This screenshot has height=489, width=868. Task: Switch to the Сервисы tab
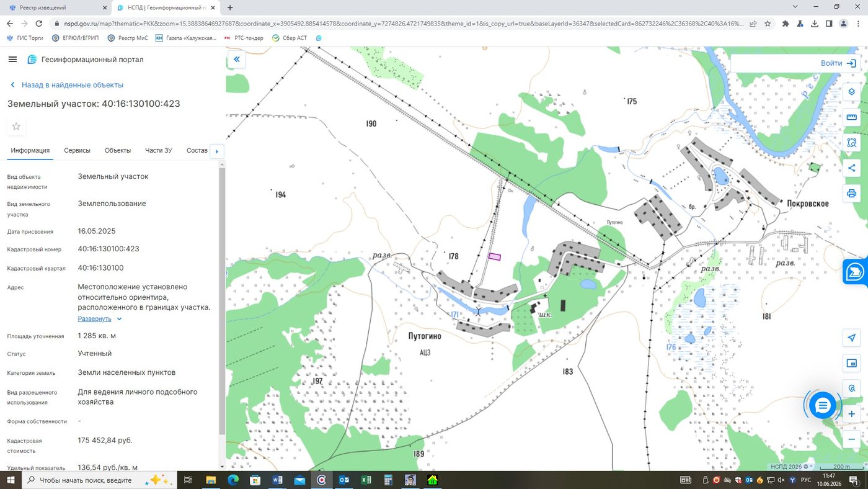pos(77,151)
